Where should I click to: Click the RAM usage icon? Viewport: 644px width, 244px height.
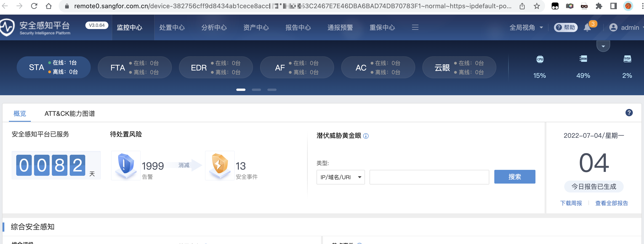tap(583, 59)
